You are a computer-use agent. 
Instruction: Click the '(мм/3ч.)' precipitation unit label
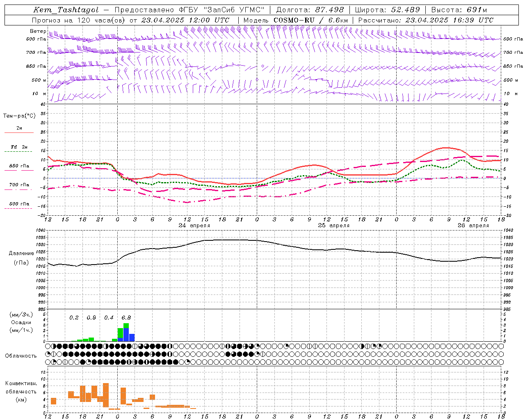(x=21, y=315)
